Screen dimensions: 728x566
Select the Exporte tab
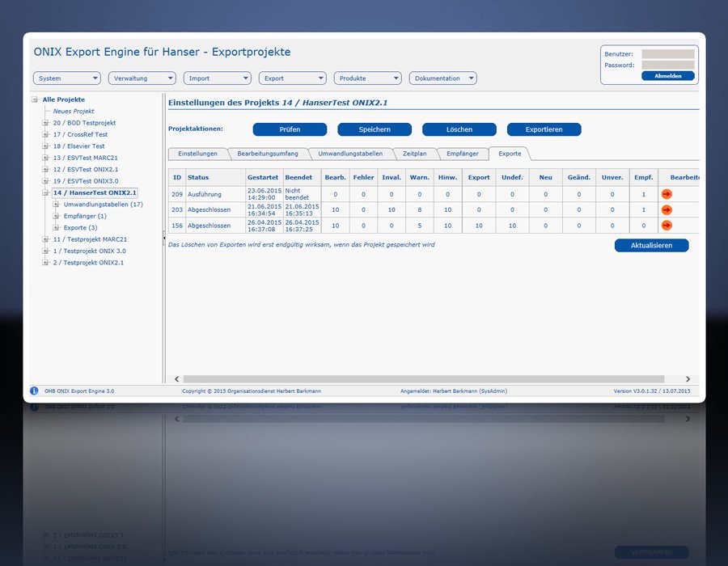coord(510,154)
